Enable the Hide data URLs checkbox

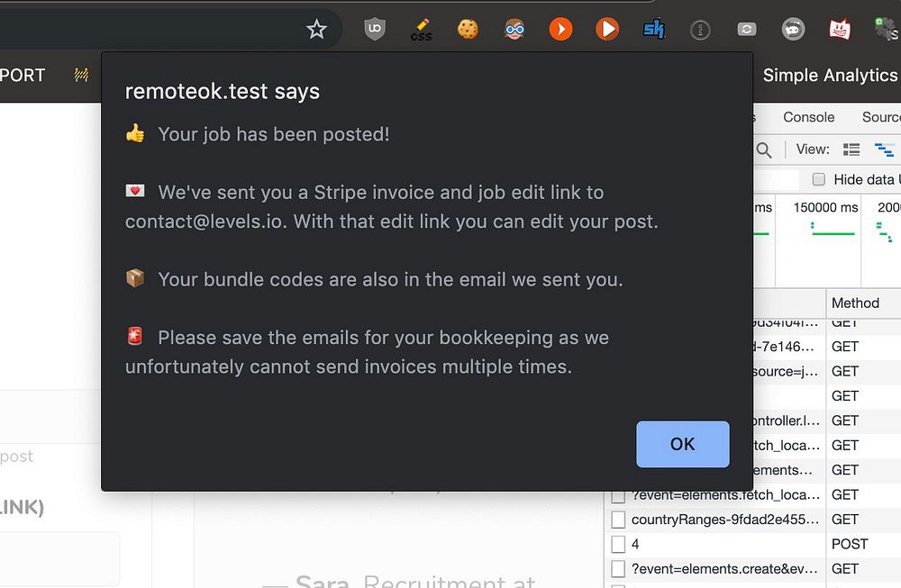pos(819,179)
